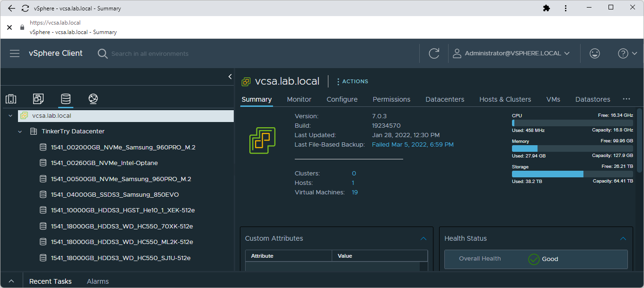The width and height of the screenshot is (644, 288).
Task: Open the Actions menu for vcsa.lab.local
Action: point(352,81)
